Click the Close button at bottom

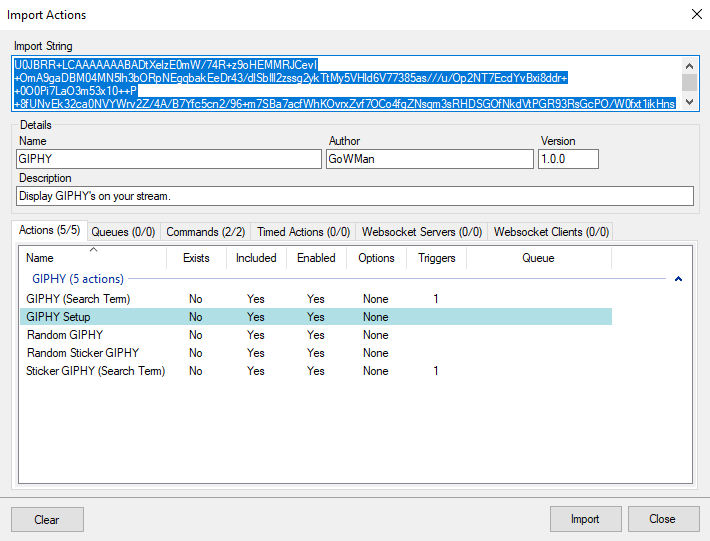coord(663,519)
